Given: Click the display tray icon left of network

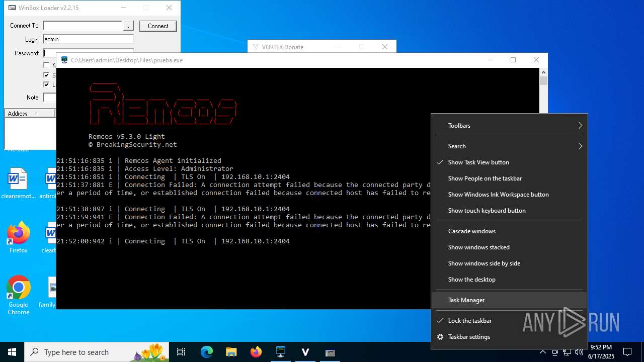Looking at the screenshot, I should 555,352.
